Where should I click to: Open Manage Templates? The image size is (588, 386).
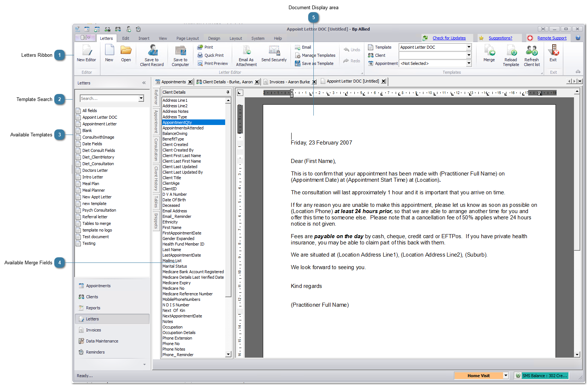(x=315, y=55)
